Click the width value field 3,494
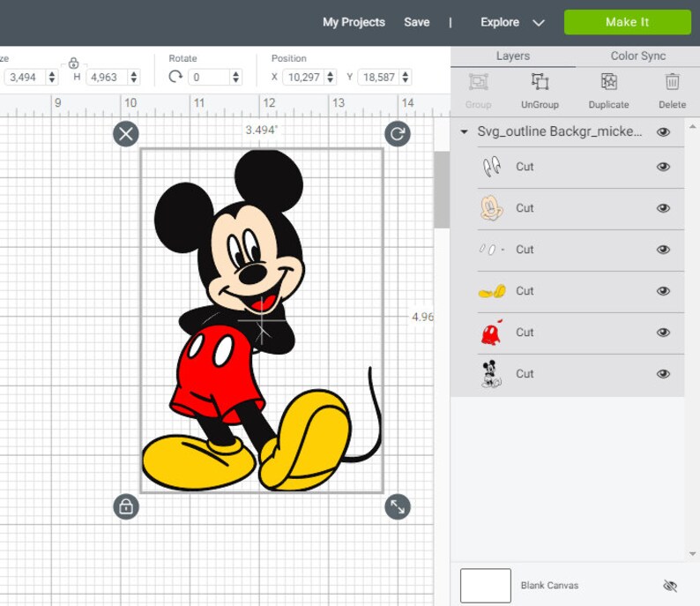This screenshot has height=606, width=700. click(x=24, y=78)
